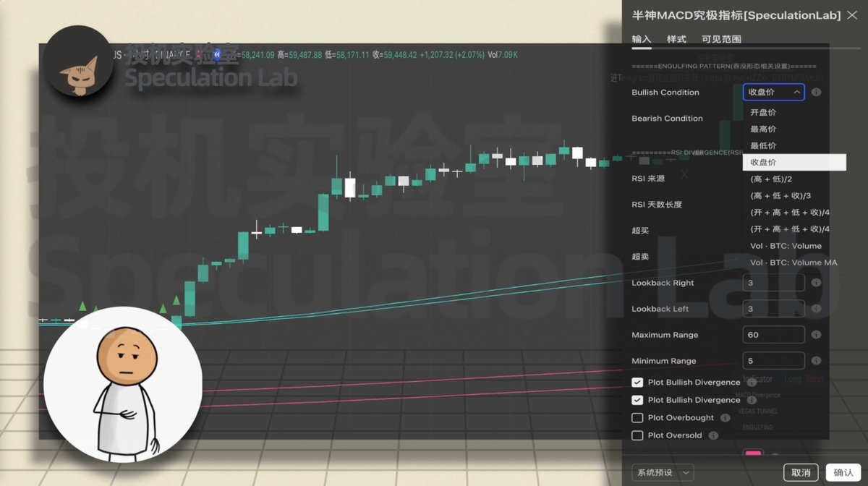Viewport: 868px width, 486px height.
Task: Open the 系统预设 preset dropdown
Action: 663,472
